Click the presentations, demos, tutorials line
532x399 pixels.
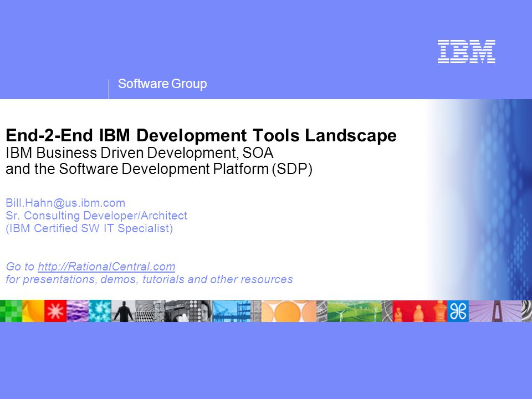tap(149, 279)
